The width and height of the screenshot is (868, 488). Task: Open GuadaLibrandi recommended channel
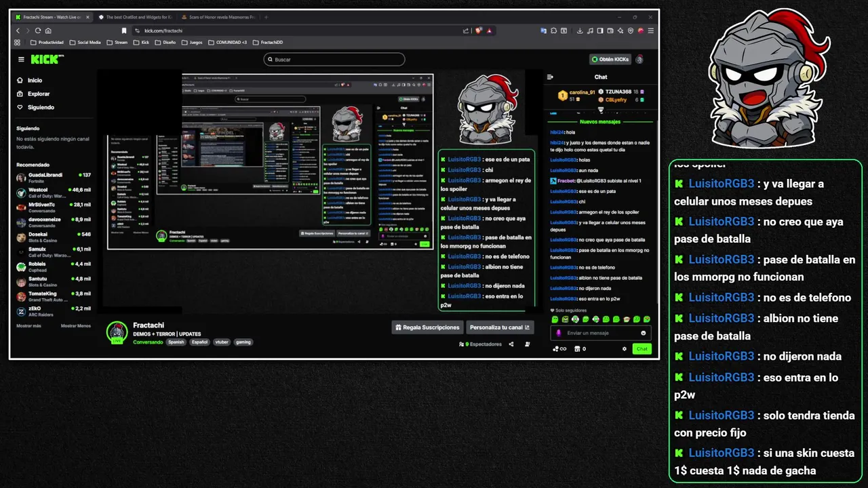(x=54, y=178)
